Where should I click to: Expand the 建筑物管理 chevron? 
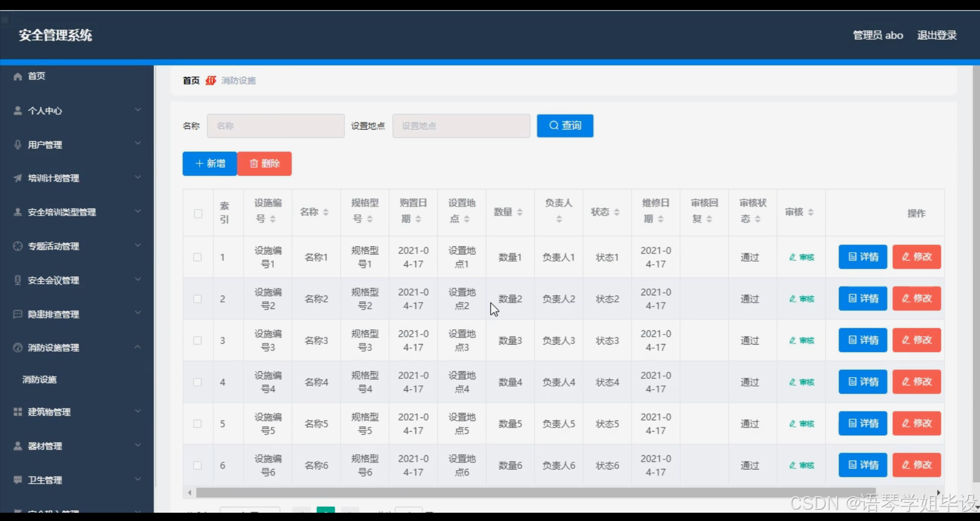[x=137, y=411]
